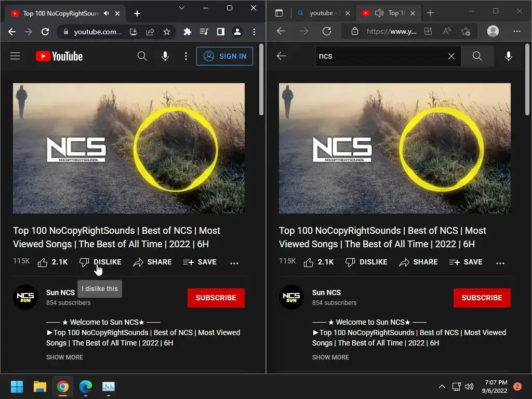Screen dimensions: 532x399
Task: Click YouTube search back arrow in Edge
Action: pos(281,56)
